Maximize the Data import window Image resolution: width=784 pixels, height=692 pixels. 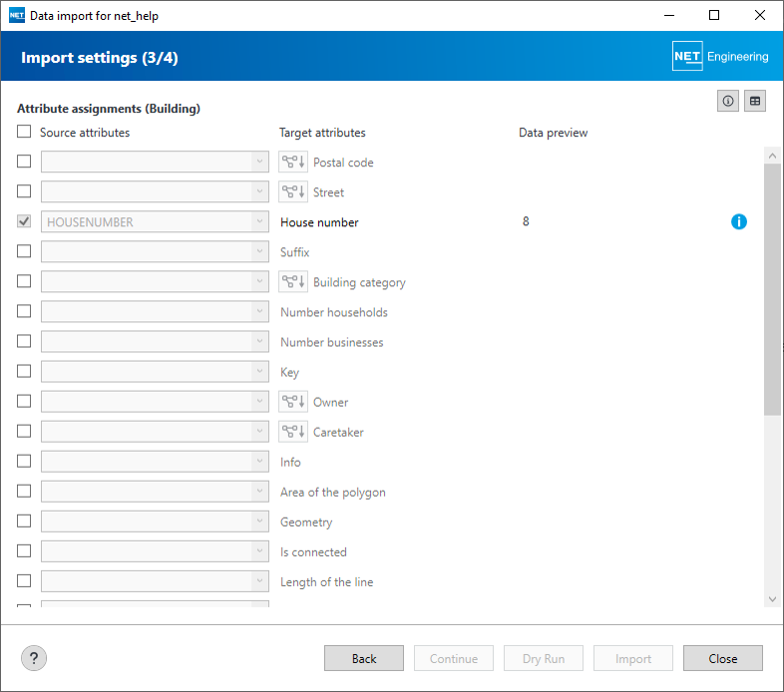click(714, 15)
